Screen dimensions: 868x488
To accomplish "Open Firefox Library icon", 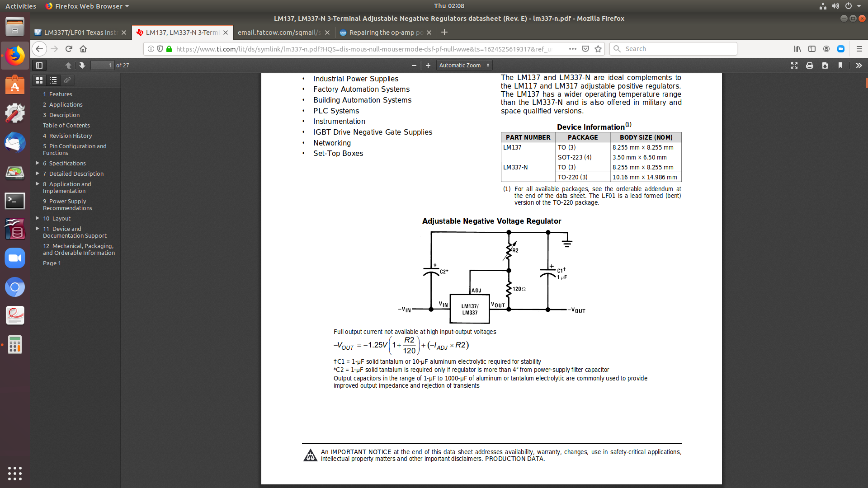I will tap(797, 49).
